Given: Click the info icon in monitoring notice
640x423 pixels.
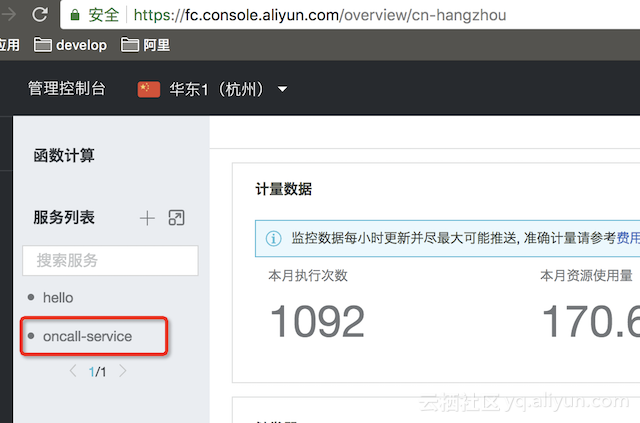Looking at the screenshot, I should click(x=273, y=238).
